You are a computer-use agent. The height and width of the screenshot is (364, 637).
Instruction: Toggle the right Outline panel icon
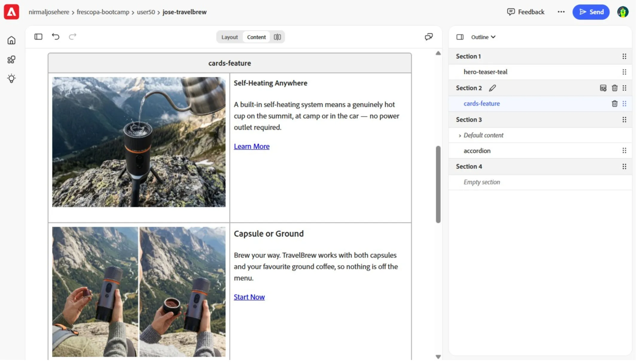[x=460, y=37]
